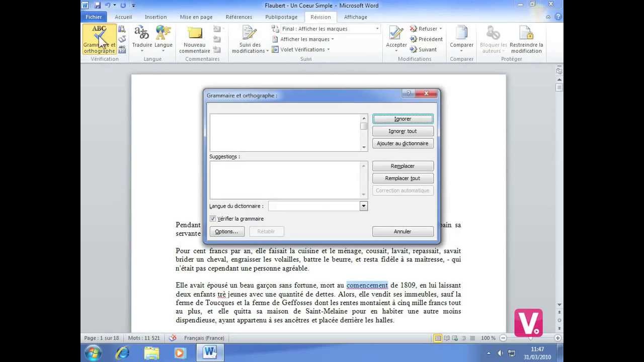Click the Redo icon in quick access toolbar
Image resolution: width=644 pixels, height=362 pixels.
pyautogui.click(x=123, y=5)
